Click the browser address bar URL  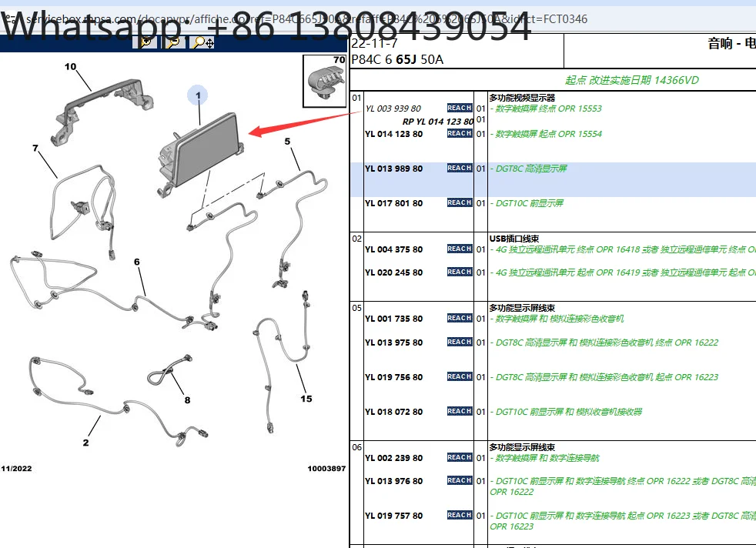pos(306,19)
